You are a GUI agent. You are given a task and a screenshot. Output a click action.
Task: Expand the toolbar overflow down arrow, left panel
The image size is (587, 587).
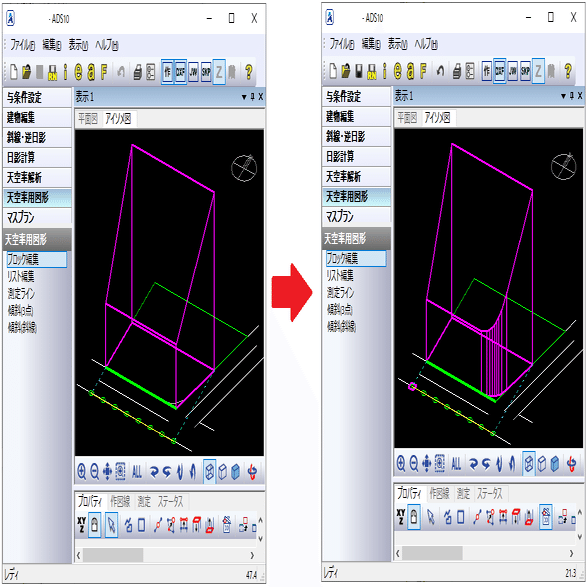point(261,538)
